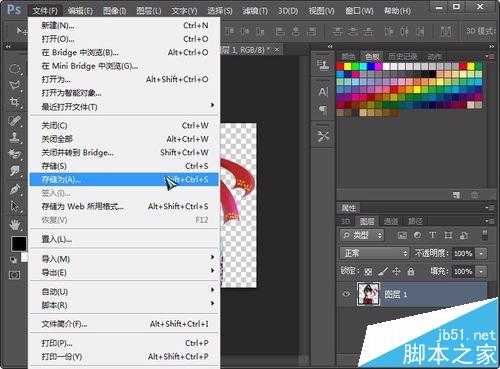Open the 填充 slider arrow

481,272
